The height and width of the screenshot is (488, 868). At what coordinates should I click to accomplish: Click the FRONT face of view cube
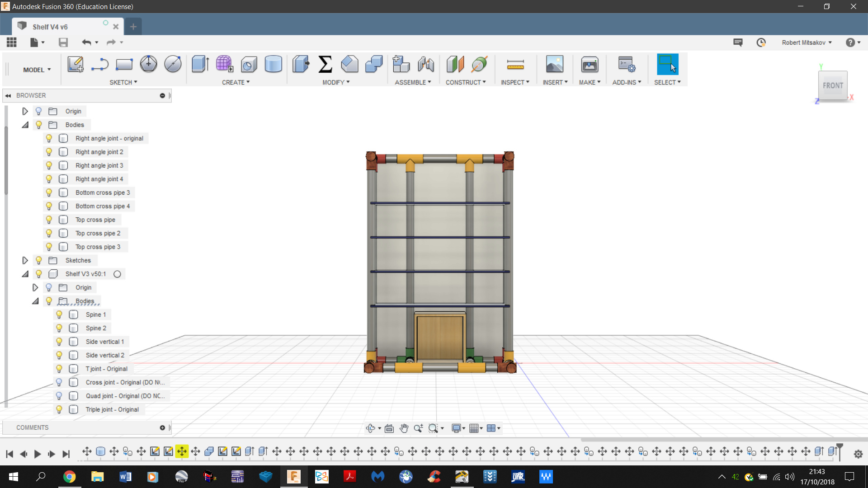click(x=833, y=85)
